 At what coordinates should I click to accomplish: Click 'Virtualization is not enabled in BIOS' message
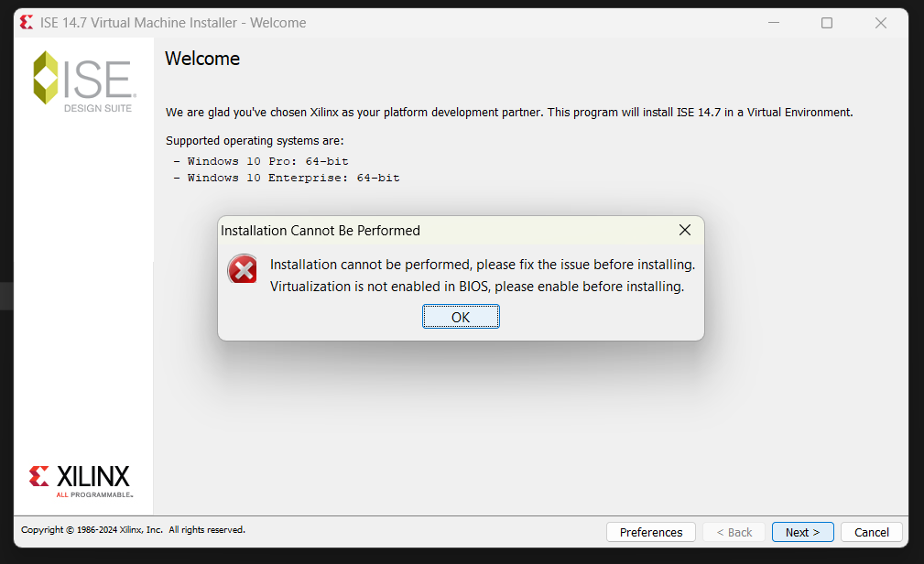click(x=477, y=287)
